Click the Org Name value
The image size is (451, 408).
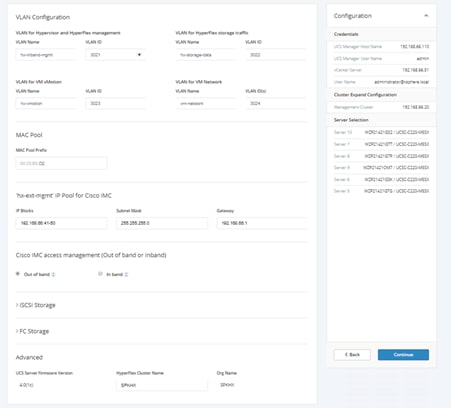(x=227, y=385)
